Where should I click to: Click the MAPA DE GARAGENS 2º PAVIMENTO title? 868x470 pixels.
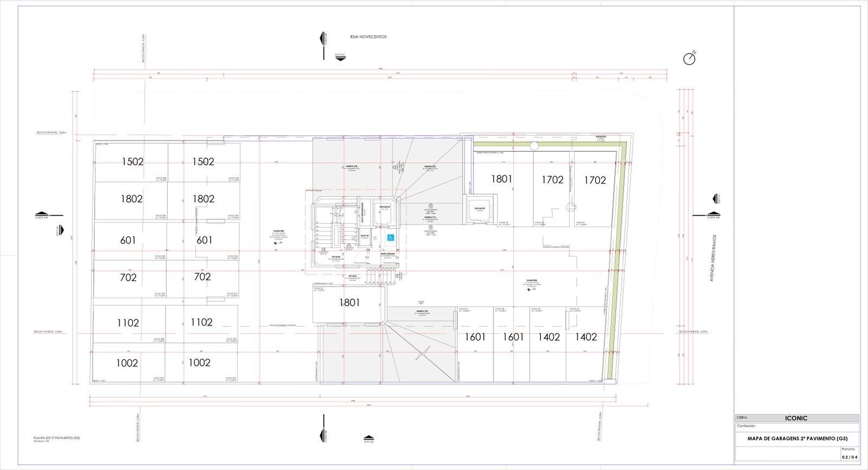pyautogui.click(x=797, y=439)
